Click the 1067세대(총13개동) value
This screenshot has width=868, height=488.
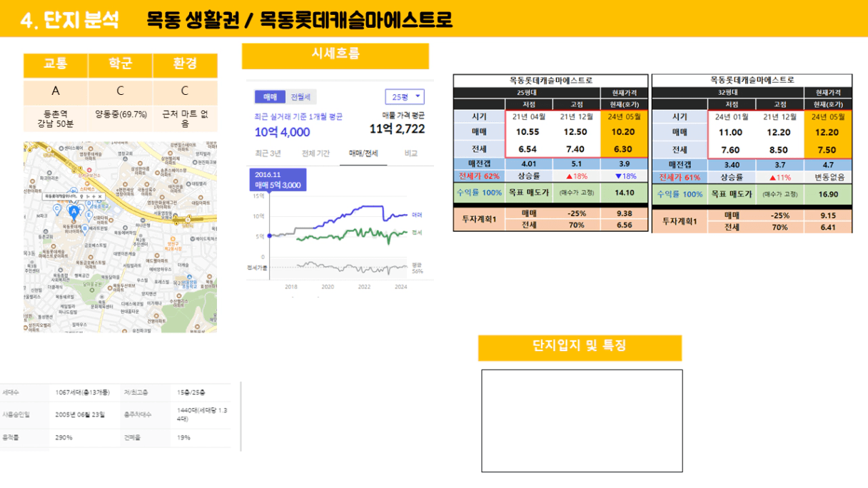[x=81, y=392]
